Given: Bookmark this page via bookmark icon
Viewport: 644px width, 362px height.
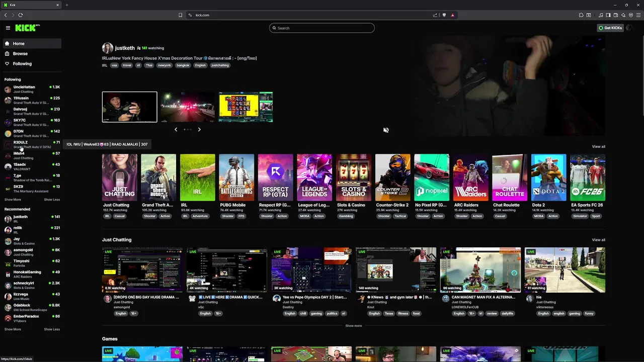Looking at the screenshot, I should [180, 15].
